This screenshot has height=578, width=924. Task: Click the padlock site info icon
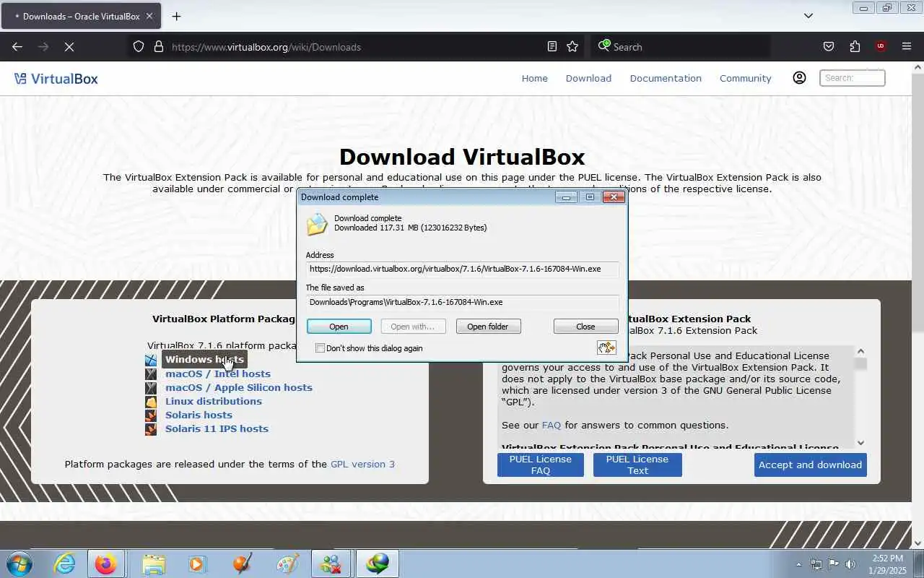pos(159,47)
